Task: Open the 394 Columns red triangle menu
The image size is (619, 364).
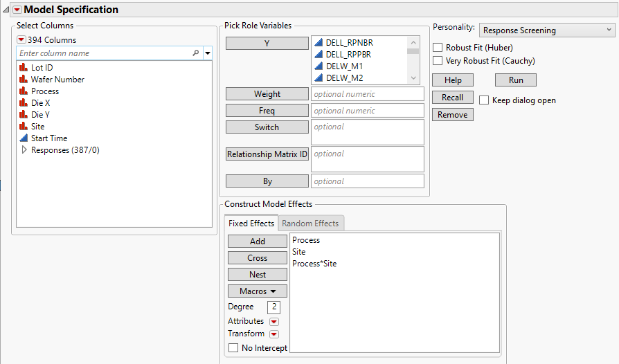Action: coord(21,40)
